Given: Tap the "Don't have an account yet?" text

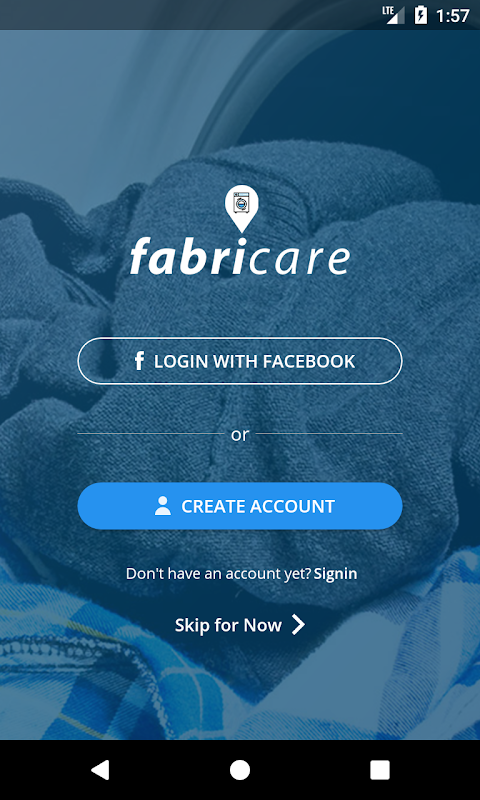Looking at the screenshot, I should tap(218, 574).
